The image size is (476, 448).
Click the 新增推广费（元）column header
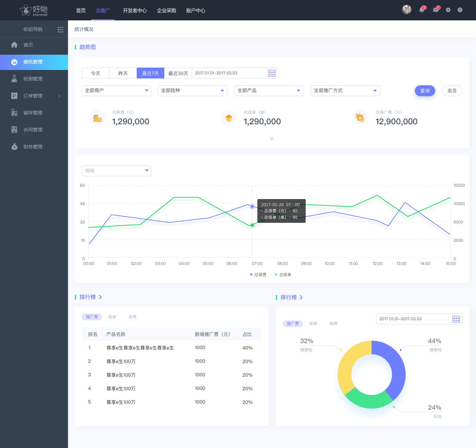coord(213,334)
